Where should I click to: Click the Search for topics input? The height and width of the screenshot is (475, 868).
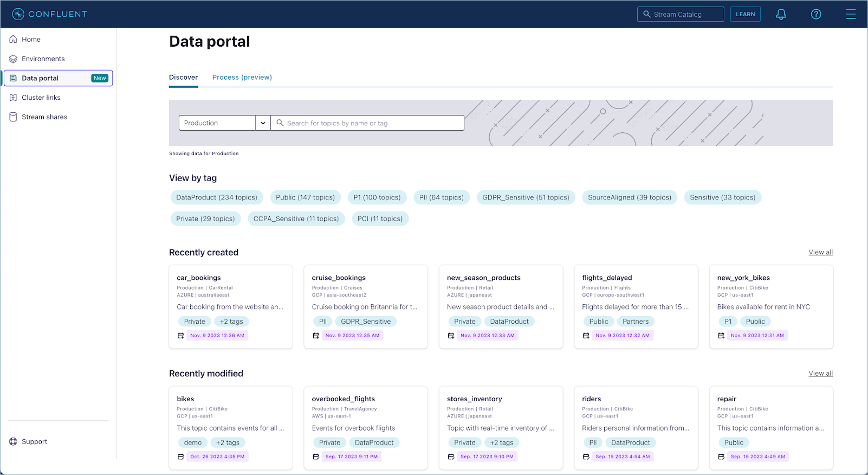(x=367, y=123)
